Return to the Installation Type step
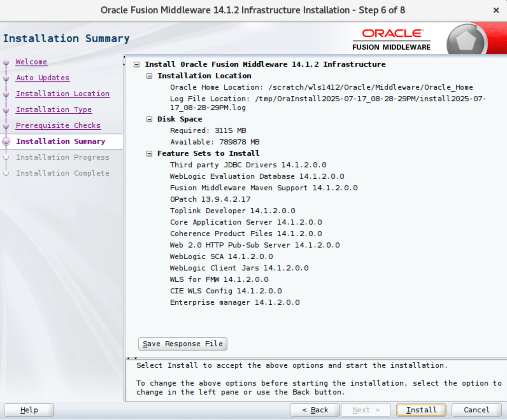507x420 pixels. click(54, 110)
